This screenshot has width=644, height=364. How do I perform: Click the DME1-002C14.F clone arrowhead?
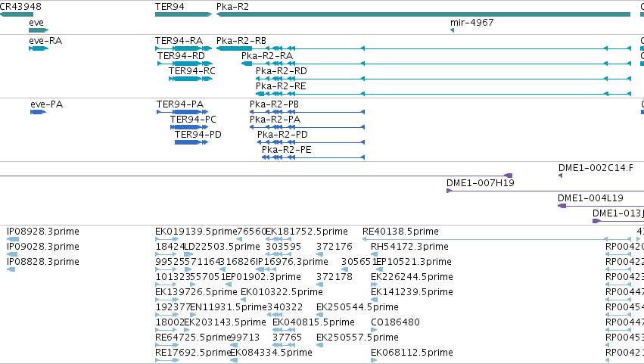(560, 176)
